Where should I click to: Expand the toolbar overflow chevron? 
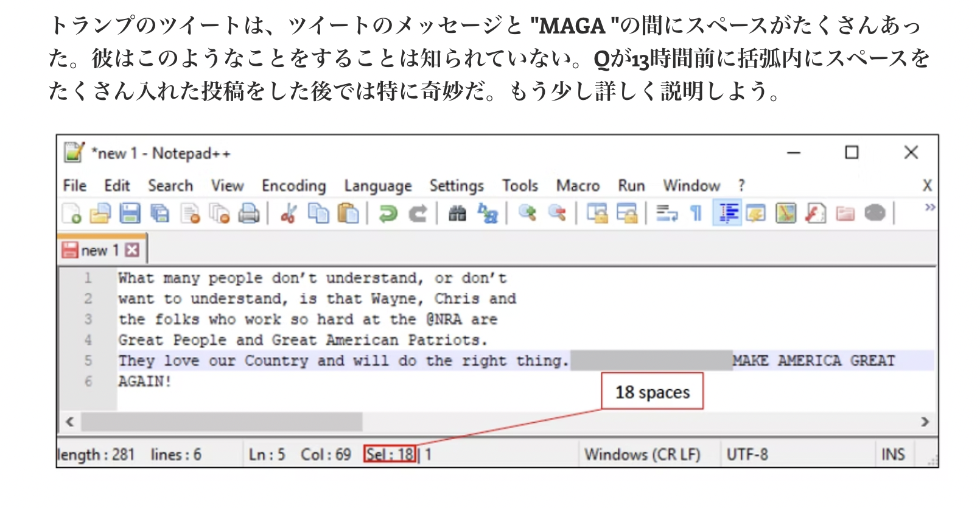tap(929, 208)
